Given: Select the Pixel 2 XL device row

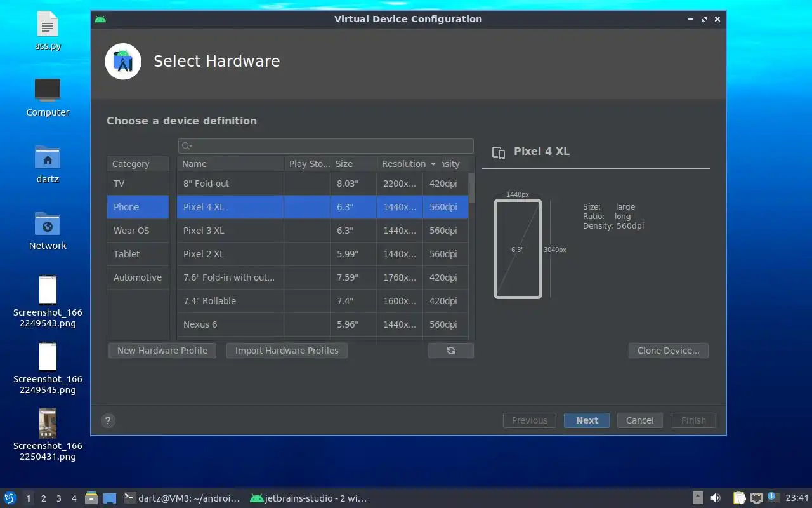Looking at the screenshot, I should (323, 254).
